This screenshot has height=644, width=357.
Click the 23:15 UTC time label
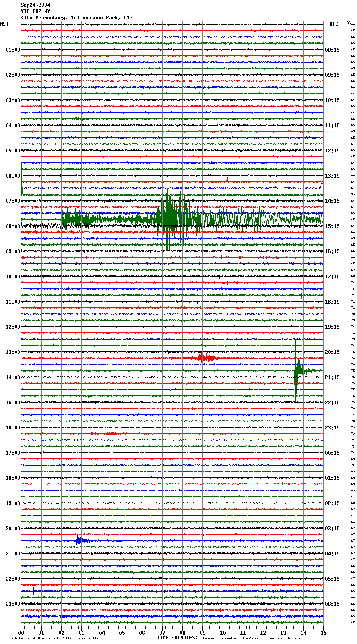[x=332, y=428]
